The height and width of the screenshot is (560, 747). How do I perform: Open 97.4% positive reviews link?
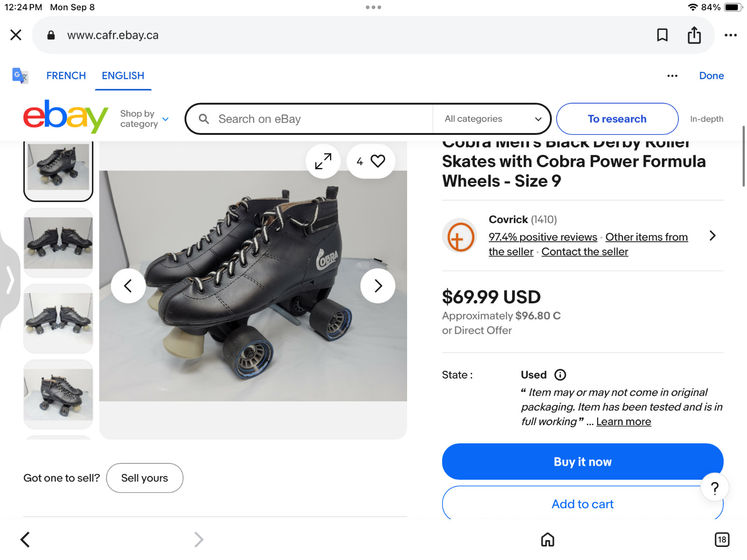(543, 237)
